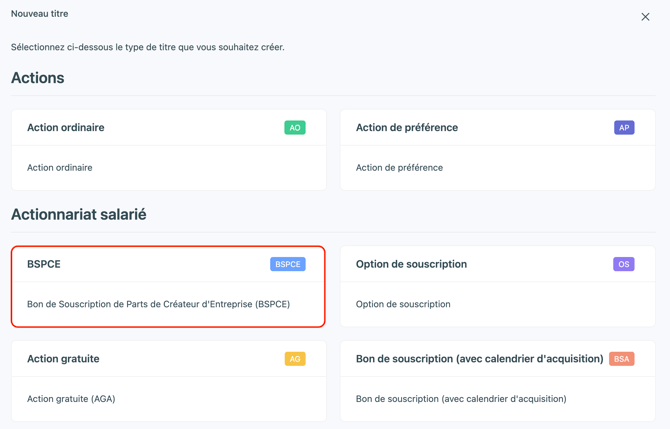Choose the Action gratuite heading

[x=63, y=359]
